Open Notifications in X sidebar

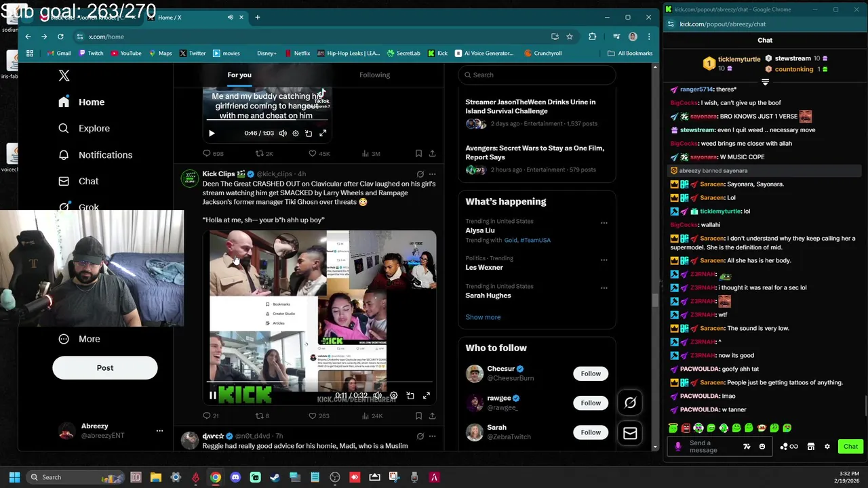click(96, 155)
